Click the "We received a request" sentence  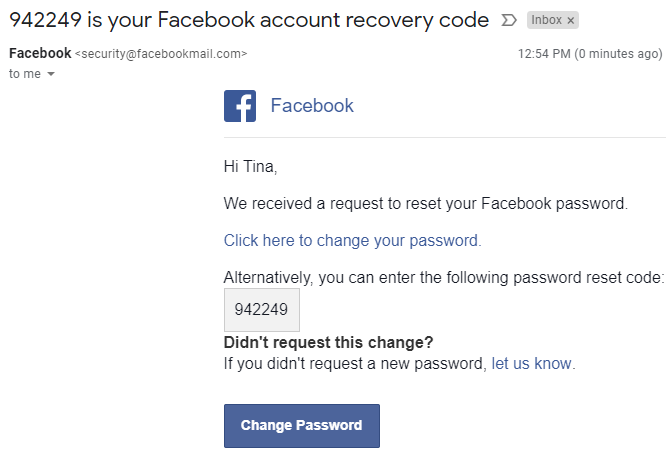pyautogui.click(x=425, y=204)
